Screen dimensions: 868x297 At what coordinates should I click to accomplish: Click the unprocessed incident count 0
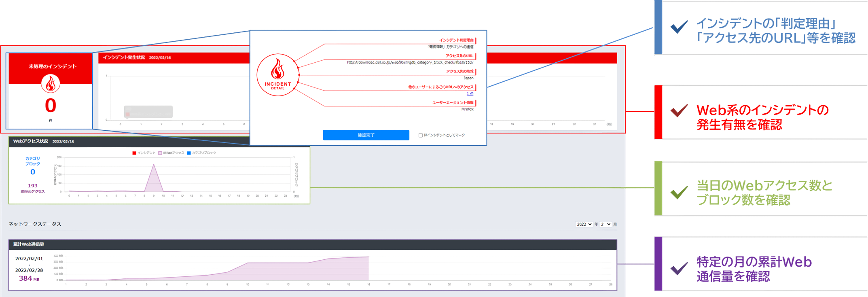(51, 106)
